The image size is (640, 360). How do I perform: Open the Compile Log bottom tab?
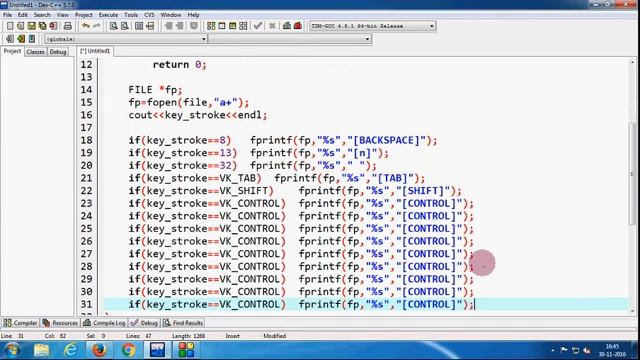[x=104, y=323]
